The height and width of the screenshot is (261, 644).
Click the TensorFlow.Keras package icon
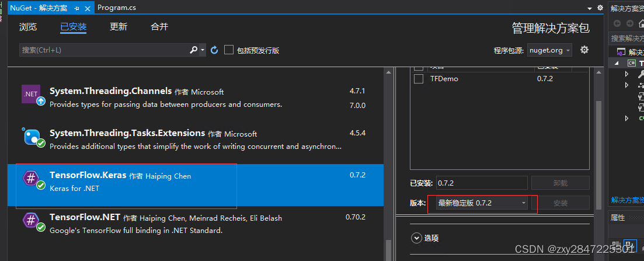[x=33, y=179]
